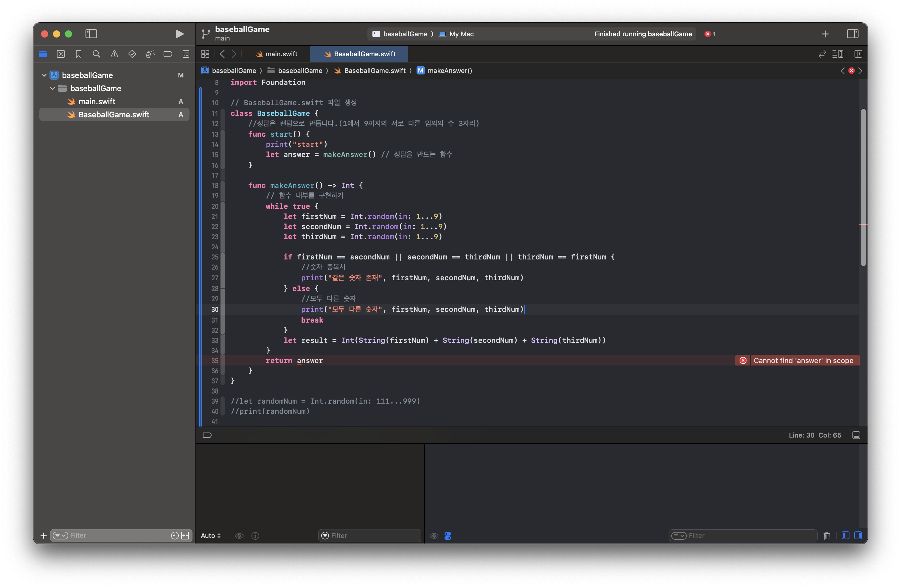Open the Issue navigator warning icon
Viewport: 901px width, 588px height.
coord(114,54)
